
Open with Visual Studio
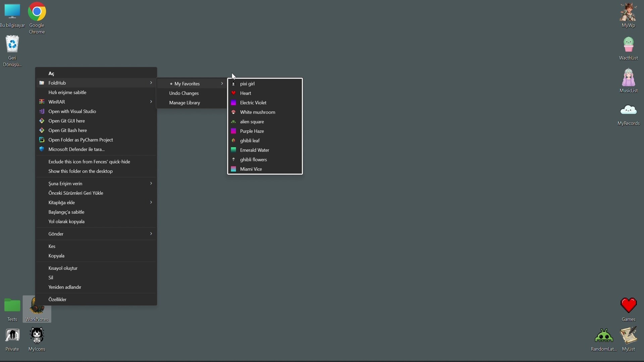(72, 111)
